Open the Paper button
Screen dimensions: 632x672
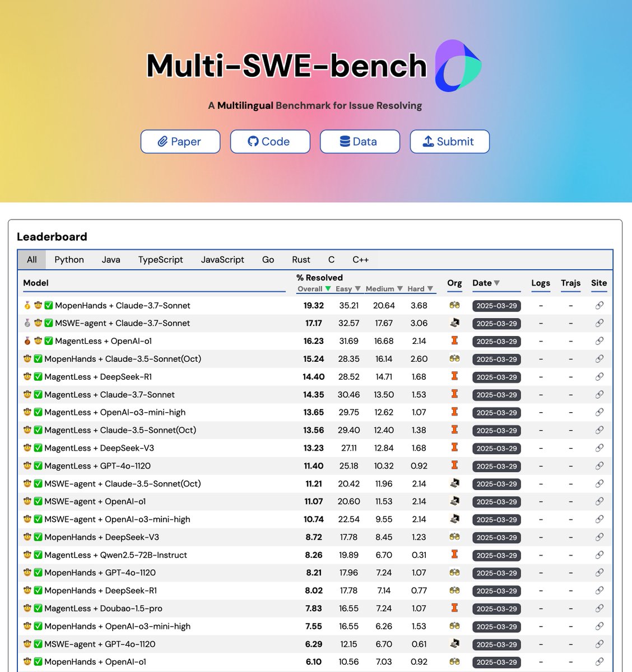(180, 142)
